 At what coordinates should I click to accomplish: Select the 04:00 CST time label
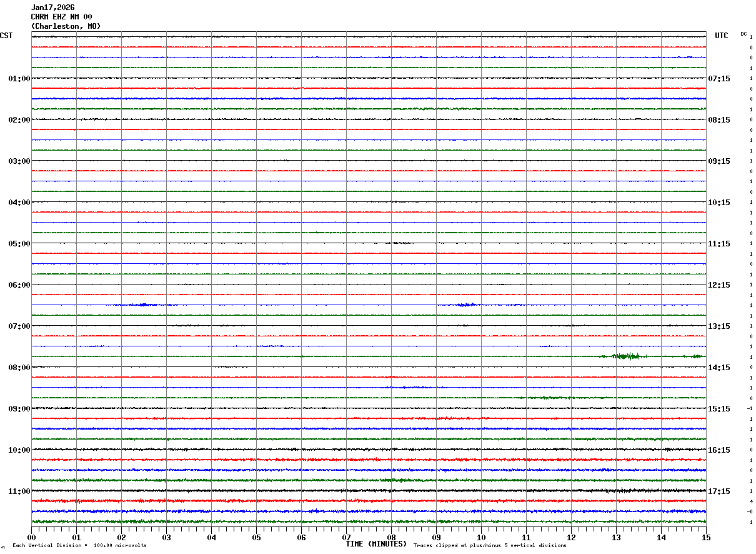pos(19,202)
